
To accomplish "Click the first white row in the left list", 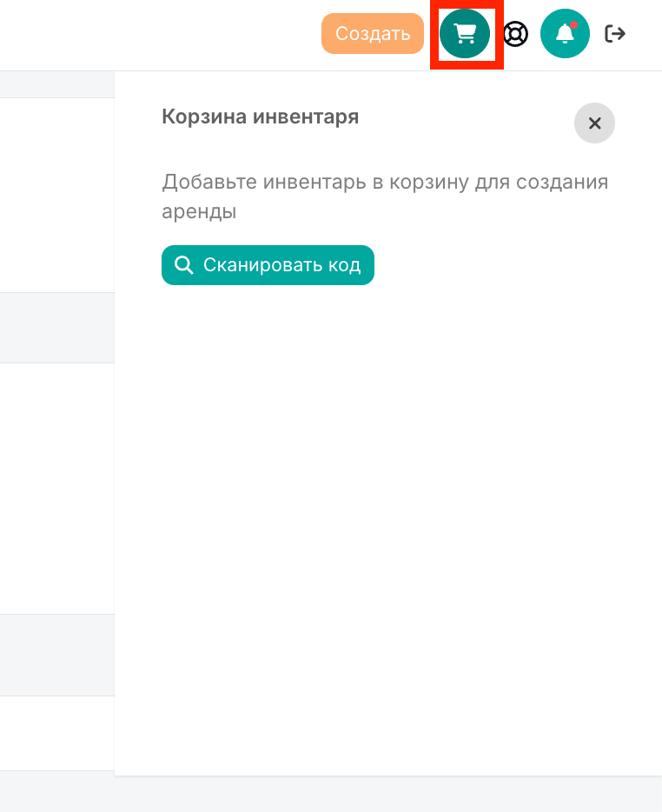I will point(57,196).
